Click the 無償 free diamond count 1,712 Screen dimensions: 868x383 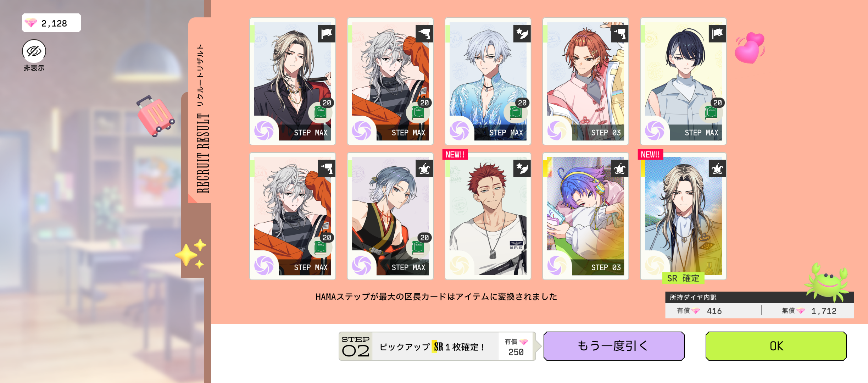824,311
